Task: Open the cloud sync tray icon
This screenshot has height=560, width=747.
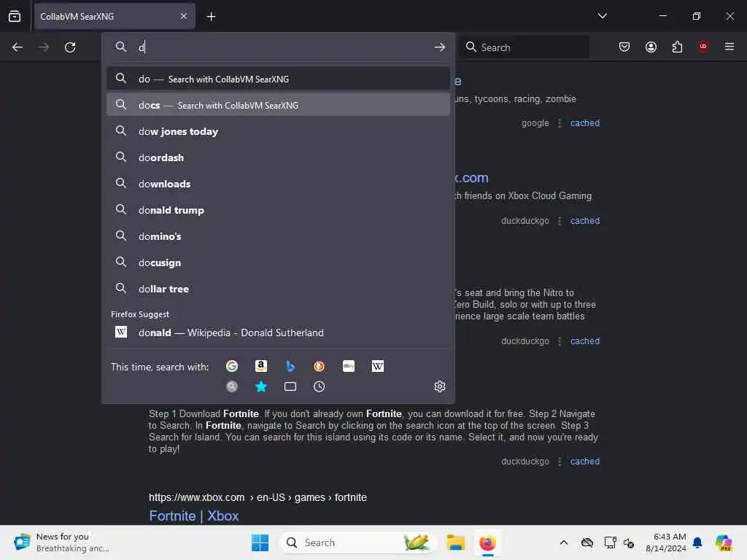Action: (x=587, y=542)
